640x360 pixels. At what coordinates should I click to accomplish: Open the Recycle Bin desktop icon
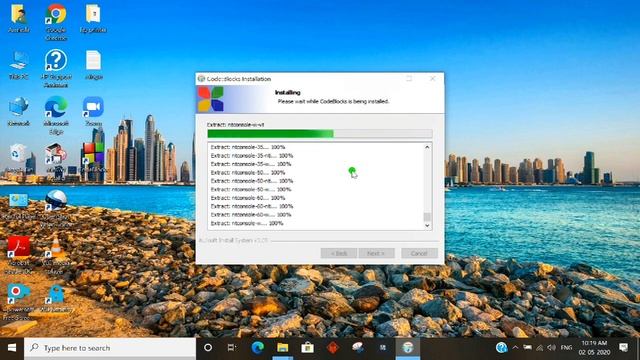coord(18,158)
